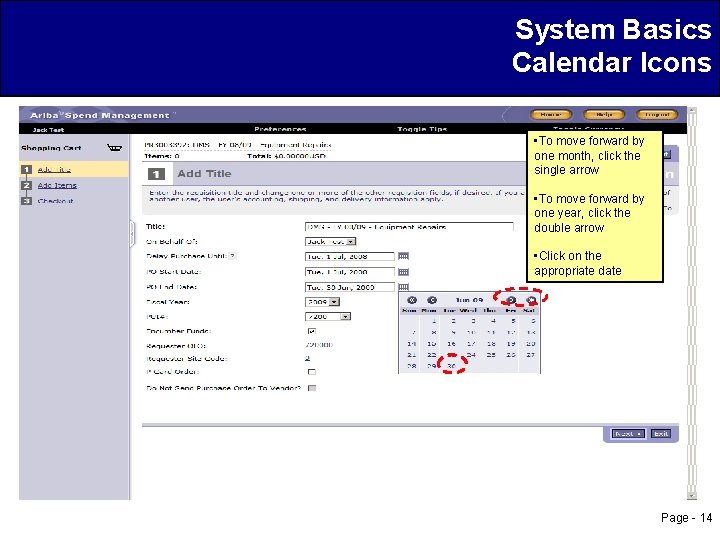The image size is (720, 540).
Task: Open the On Behalf Of dropdown
Action: point(351,242)
